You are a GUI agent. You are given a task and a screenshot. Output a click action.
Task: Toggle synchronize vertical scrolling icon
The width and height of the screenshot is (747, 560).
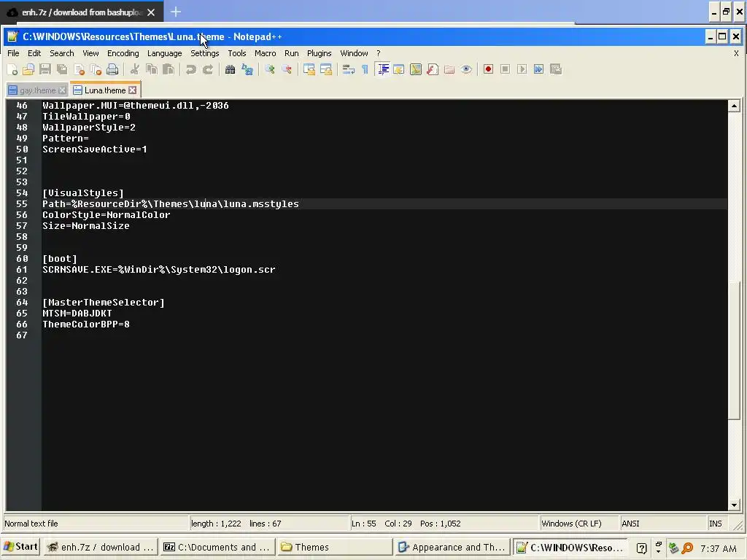click(309, 69)
